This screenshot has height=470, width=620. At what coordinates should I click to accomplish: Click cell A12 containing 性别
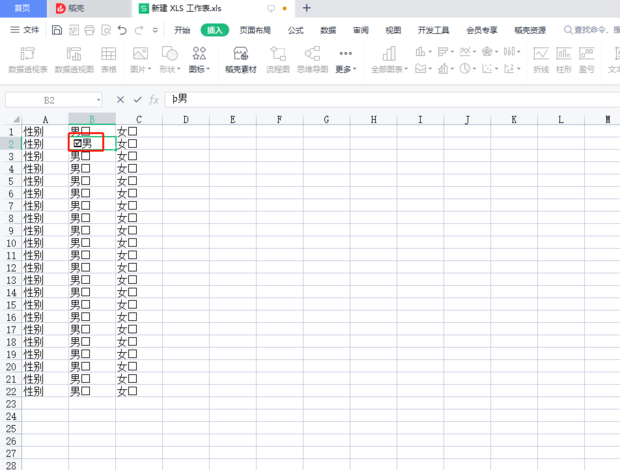pos(45,267)
